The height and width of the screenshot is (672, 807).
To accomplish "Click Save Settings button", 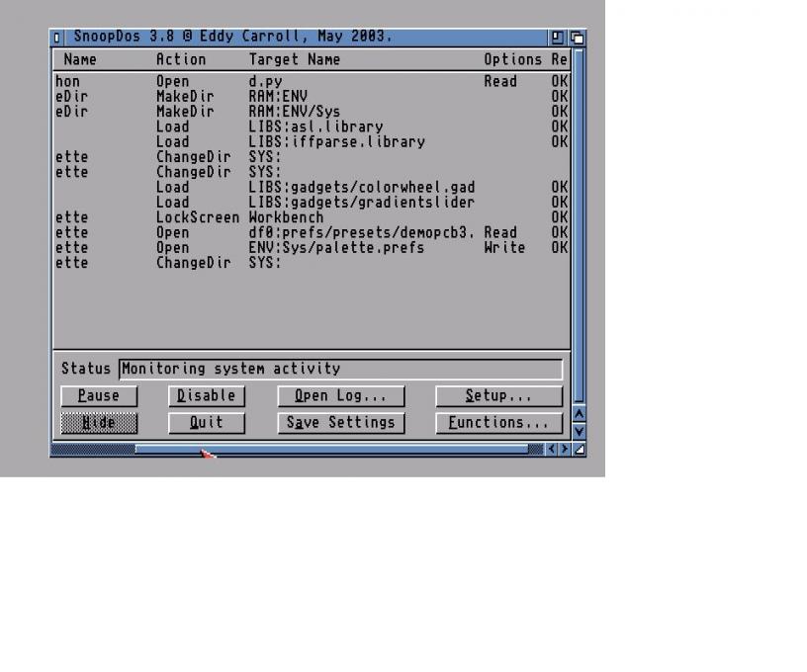I will coord(340,423).
